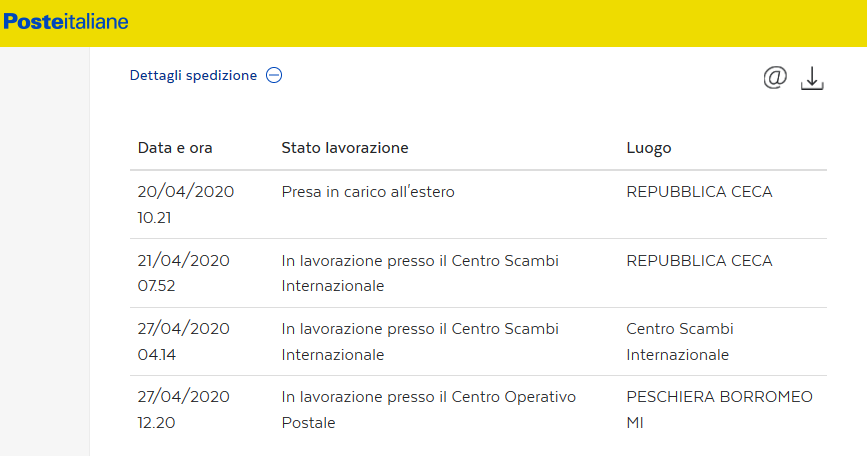
Task: Click Centro Scambi Internazionale in the Luogo column
Action: [x=680, y=341]
